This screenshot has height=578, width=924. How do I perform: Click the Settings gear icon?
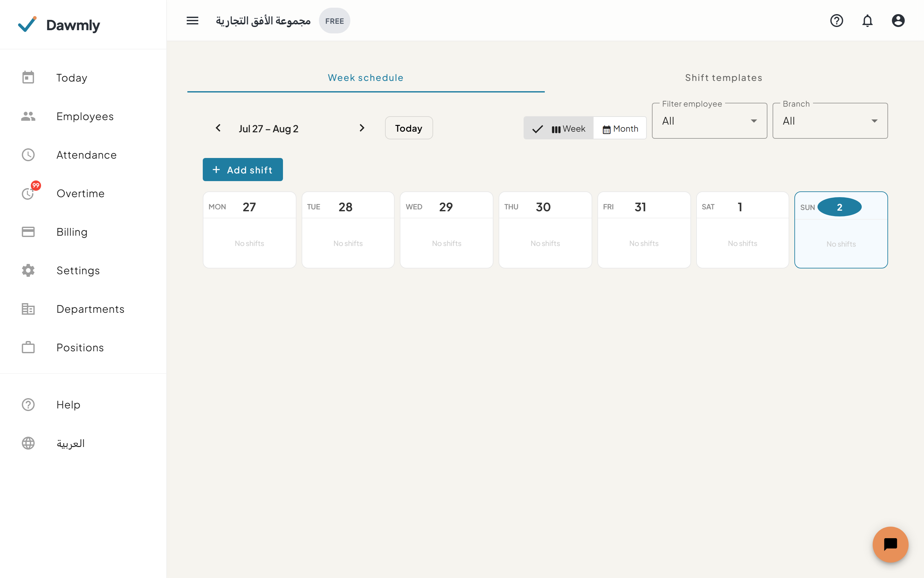point(28,270)
